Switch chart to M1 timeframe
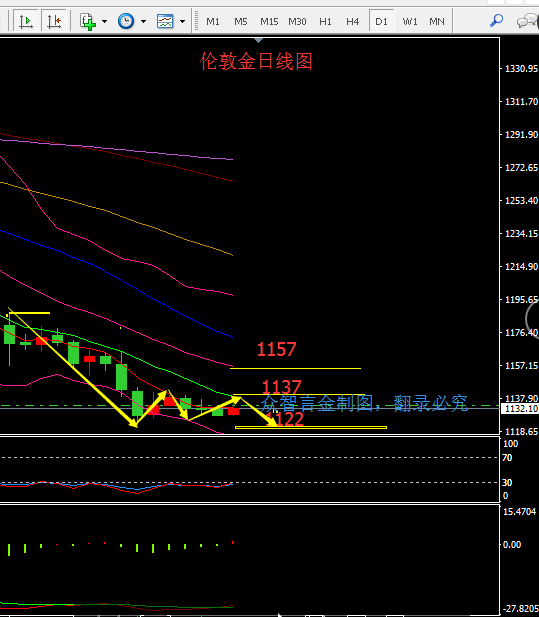The width and height of the screenshot is (539, 617). click(x=213, y=22)
